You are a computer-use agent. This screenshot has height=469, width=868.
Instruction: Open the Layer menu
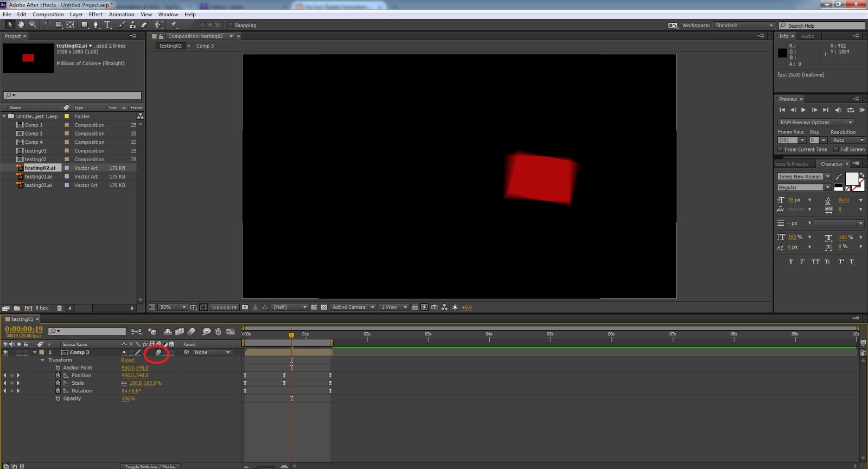[76, 15]
